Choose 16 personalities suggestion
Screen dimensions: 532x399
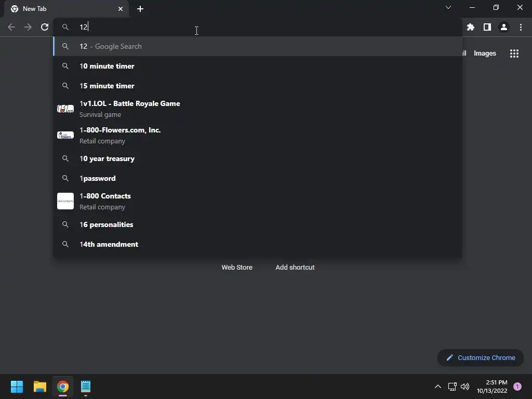258,224
